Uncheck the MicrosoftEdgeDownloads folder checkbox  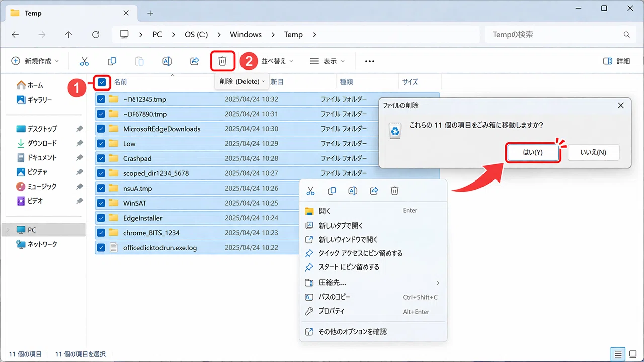[101, 129]
